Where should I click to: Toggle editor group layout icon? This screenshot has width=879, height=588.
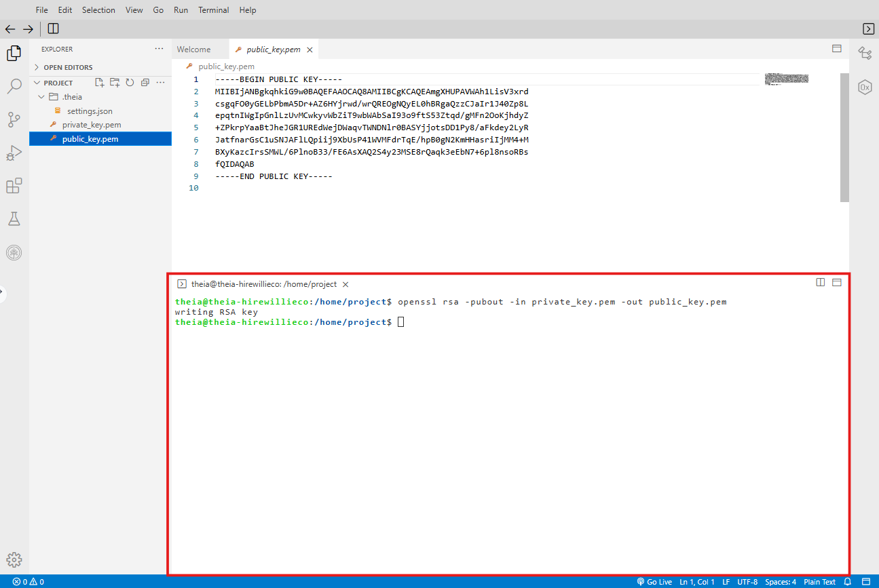tap(837, 49)
